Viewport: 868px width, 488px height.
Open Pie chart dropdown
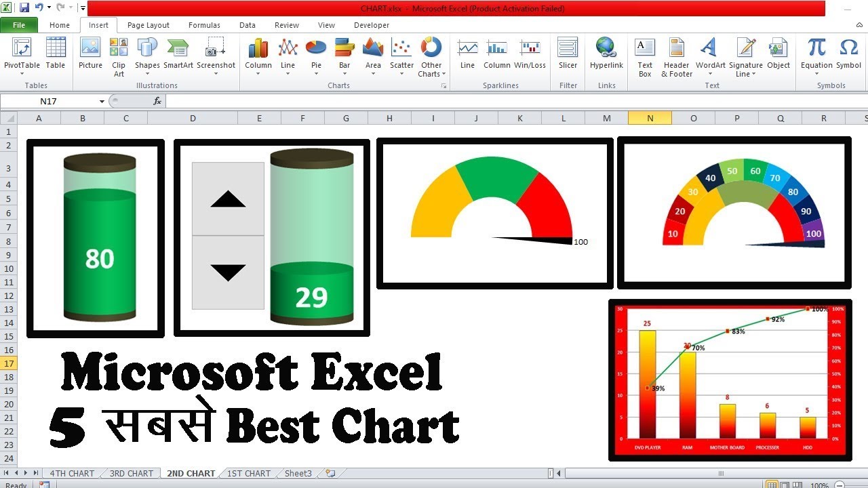click(316, 57)
